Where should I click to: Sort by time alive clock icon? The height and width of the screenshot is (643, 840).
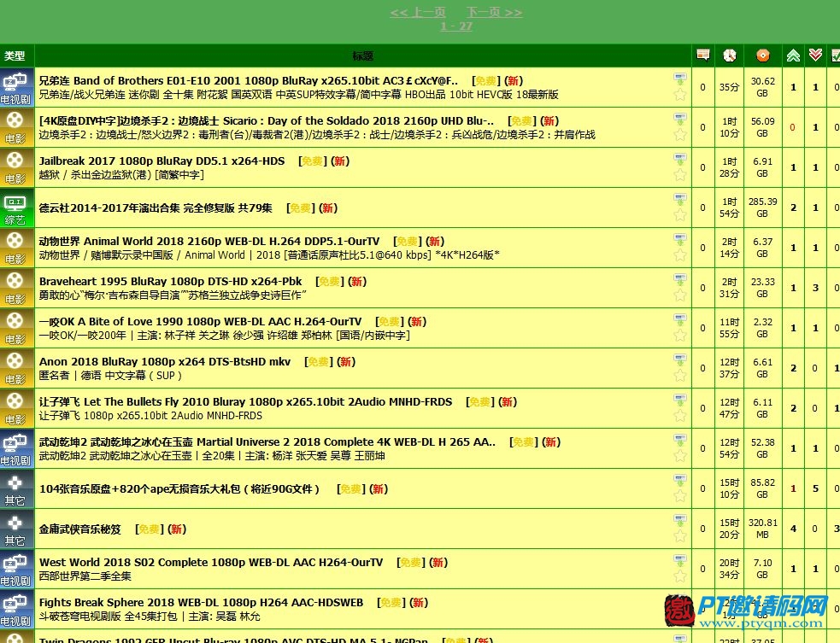tap(729, 56)
